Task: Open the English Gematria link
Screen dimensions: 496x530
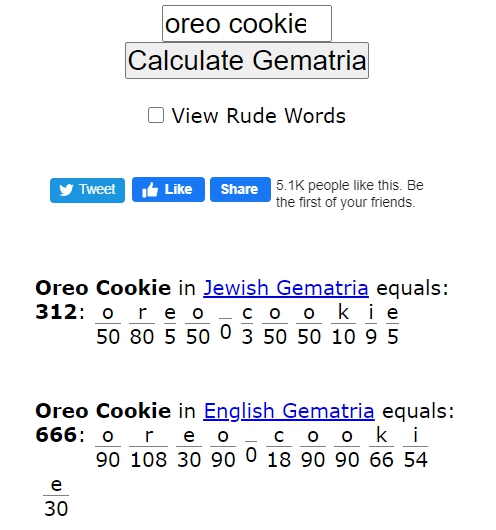Action: coord(289,411)
